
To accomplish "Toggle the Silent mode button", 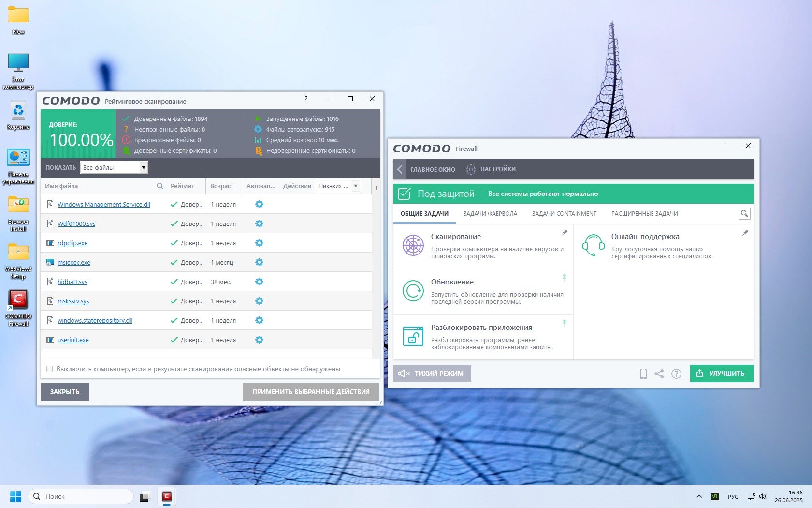I will (x=432, y=374).
